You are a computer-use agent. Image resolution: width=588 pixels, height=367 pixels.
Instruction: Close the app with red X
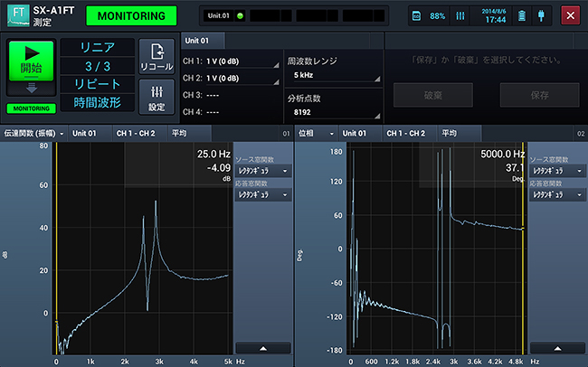click(569, 15)
